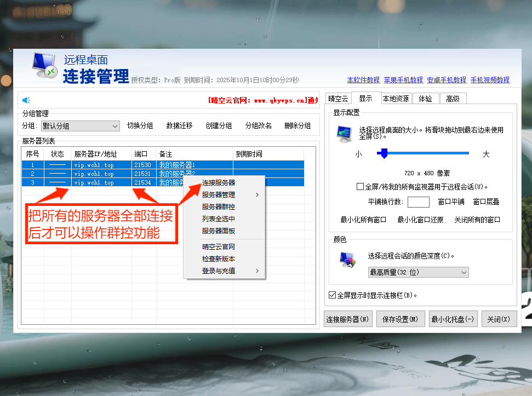532x396 pixels.
Task: Click the blue speaker announcement icon
Action: click(x=26, y=100)
